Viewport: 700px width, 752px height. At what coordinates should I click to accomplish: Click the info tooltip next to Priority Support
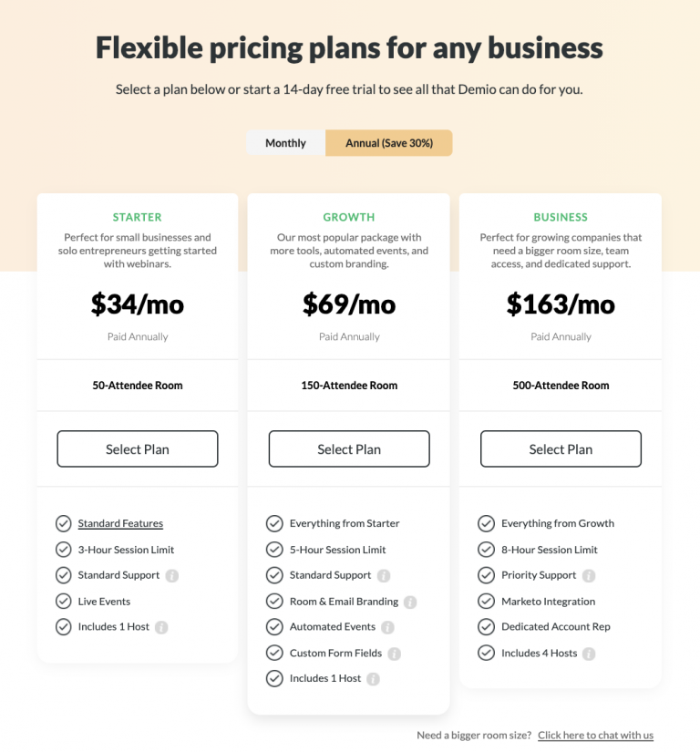(x=589, y=575)
